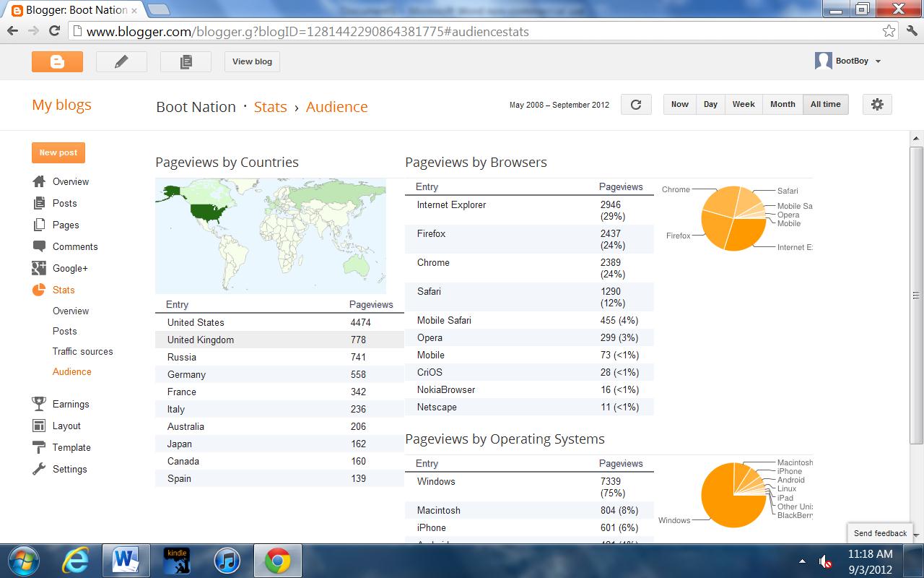Open Stats Posts submenu item
This screenshot has height=578, width=924.
tap(64, 331)
